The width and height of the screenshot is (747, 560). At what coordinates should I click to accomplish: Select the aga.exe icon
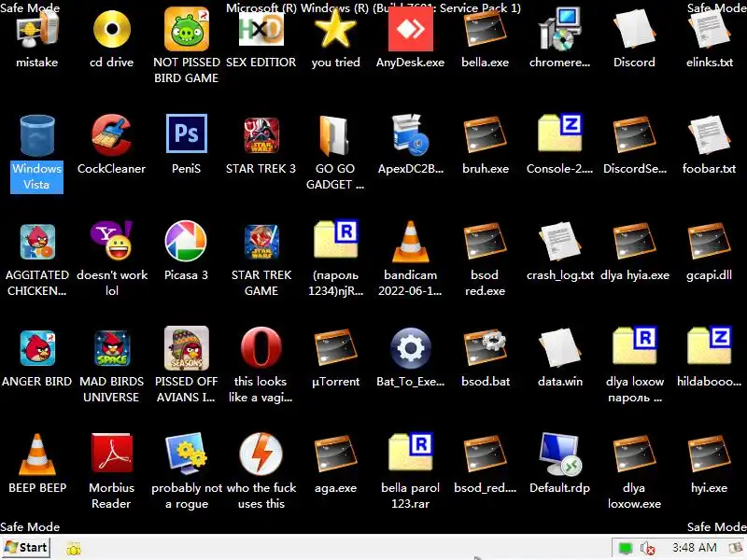(x=335, y=455)
